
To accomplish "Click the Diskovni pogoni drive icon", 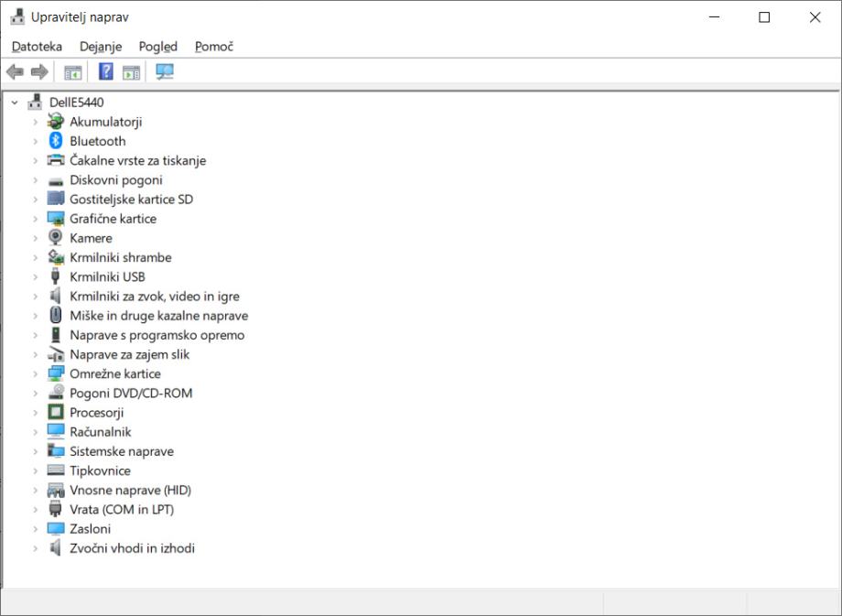I will (55, 181).
